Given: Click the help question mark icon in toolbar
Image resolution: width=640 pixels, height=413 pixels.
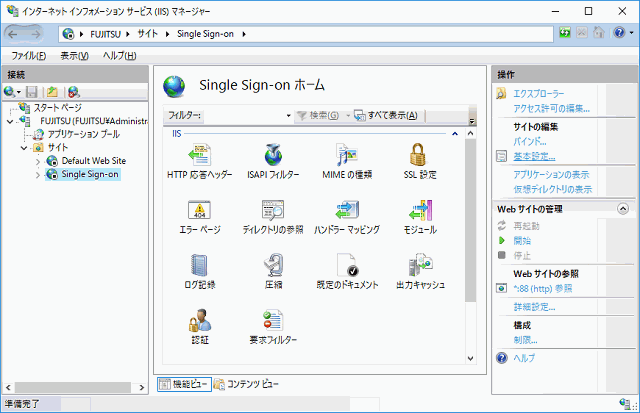Looking at the screenshot, I should (x=619, y=33).
